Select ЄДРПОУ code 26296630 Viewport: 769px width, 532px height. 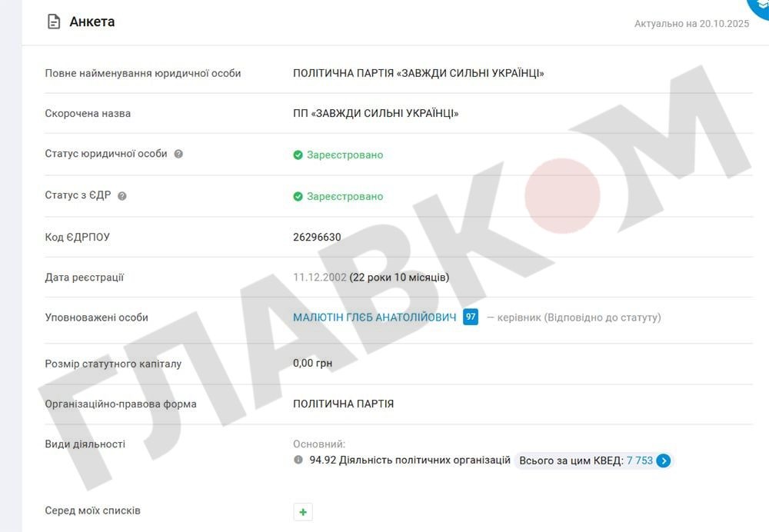coord(317,237)
